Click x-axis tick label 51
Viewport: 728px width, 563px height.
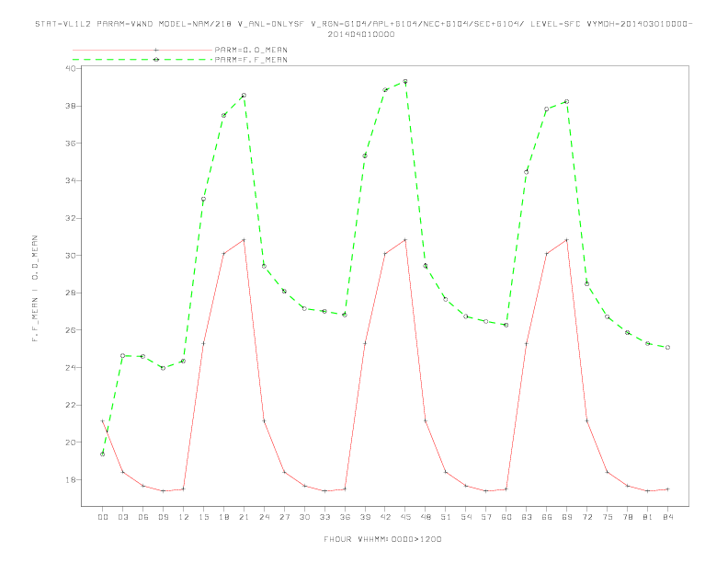tap(446, 517)
